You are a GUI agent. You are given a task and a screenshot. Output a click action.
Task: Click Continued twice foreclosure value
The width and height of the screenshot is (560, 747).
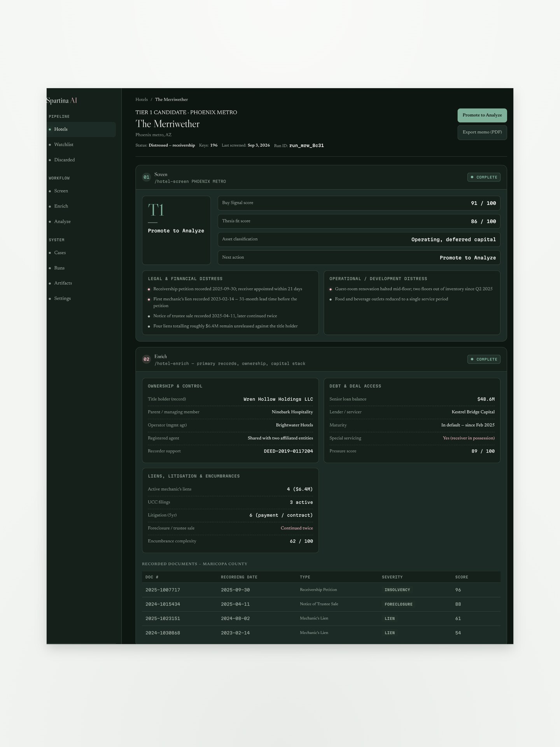(297, 528)
